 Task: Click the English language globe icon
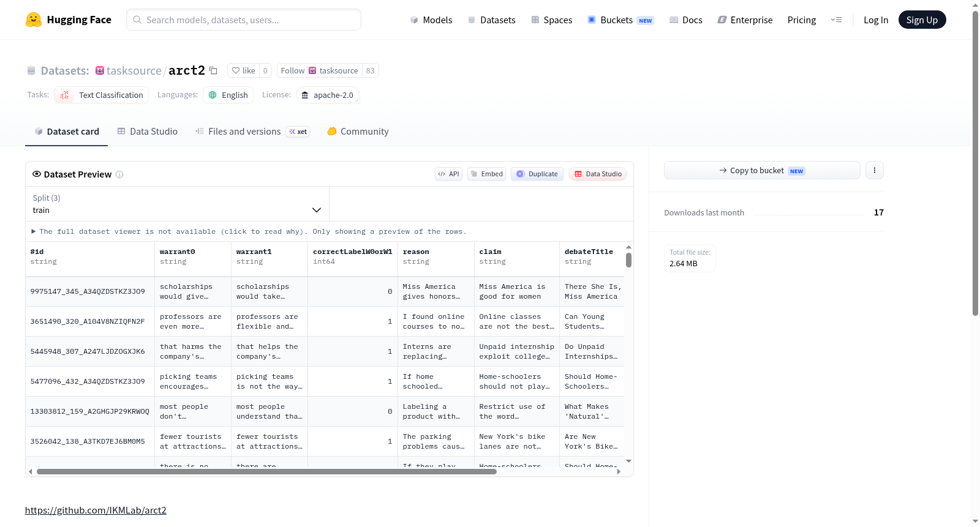click(x=213, y=95)
